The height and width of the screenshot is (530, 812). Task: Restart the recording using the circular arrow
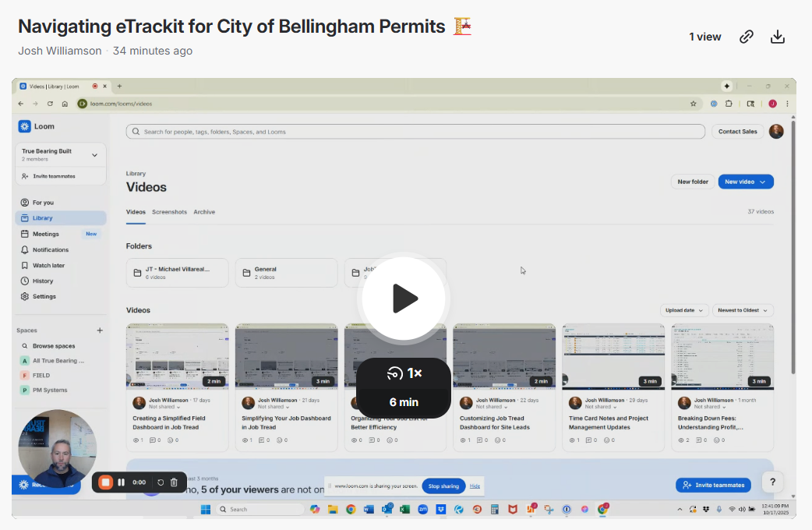[x=161, y=482]
